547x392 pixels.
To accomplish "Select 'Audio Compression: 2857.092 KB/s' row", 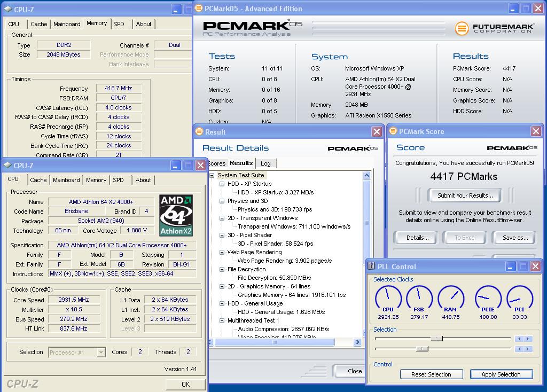I will pyautogui.click(x=284, y=329).
